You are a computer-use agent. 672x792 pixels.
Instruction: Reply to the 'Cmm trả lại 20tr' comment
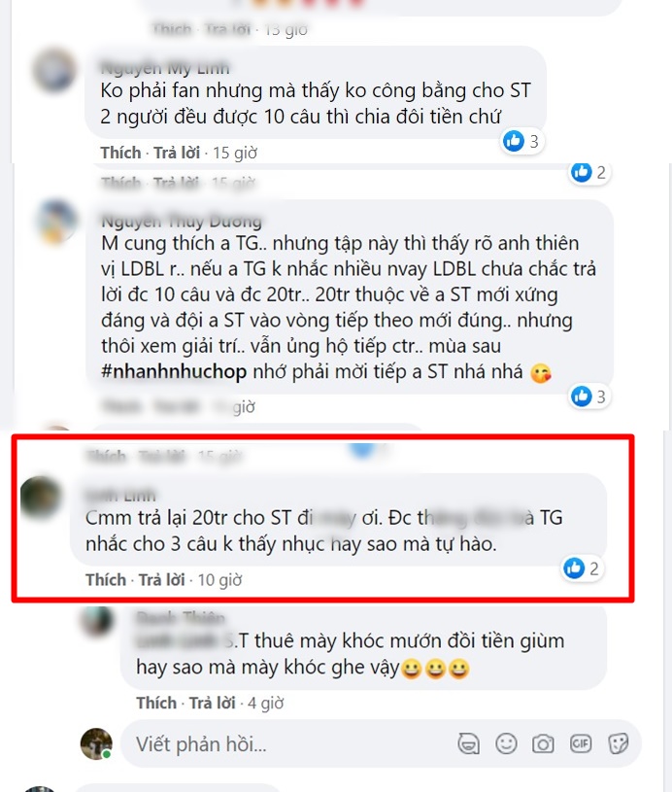tap(161, 580)
